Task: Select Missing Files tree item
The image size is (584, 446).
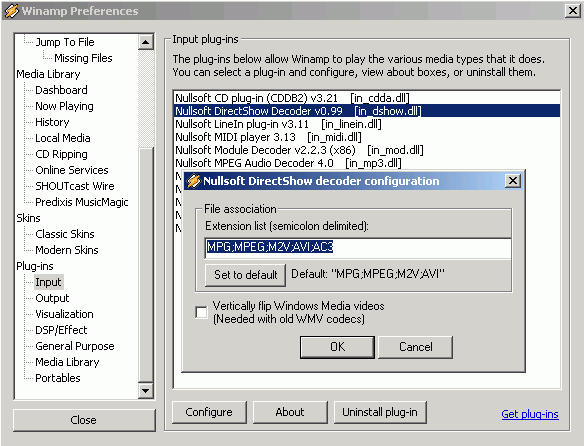Action: point(83,58)
